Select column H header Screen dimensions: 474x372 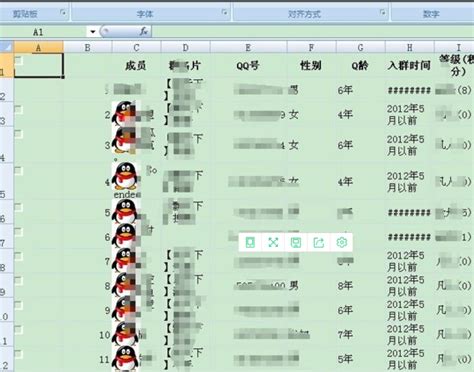(x=410, y=47)
